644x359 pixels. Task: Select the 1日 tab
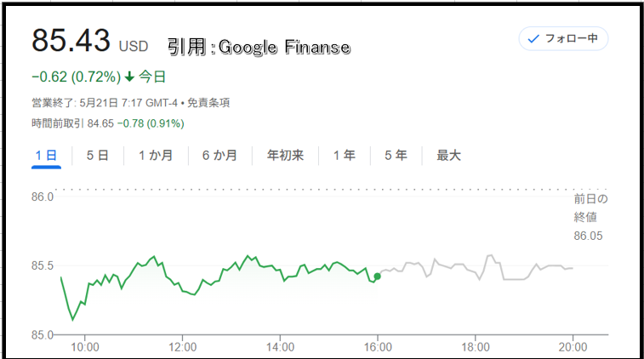(46, 156)
